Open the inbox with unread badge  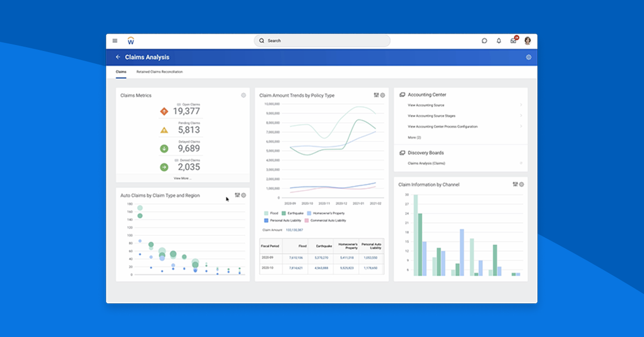pyautogui.click(x=513, y=40)
